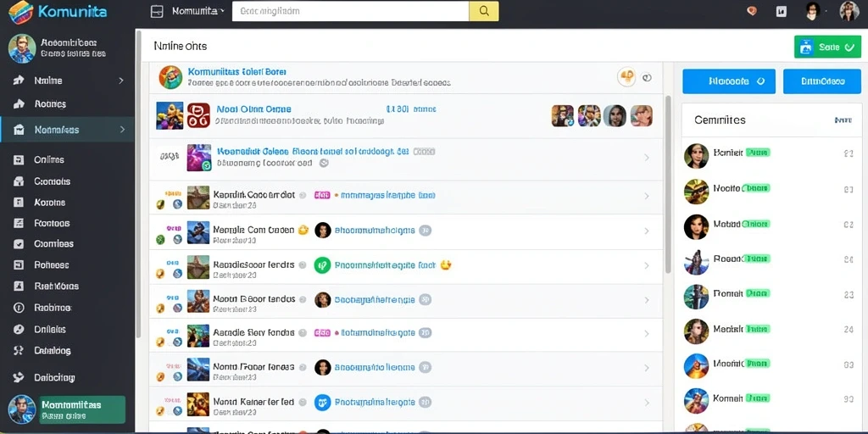The height and width of the screenshot is (434, 868).
Task: Click the icon beside sidebar item Cromoits
Action: point(19,181)
